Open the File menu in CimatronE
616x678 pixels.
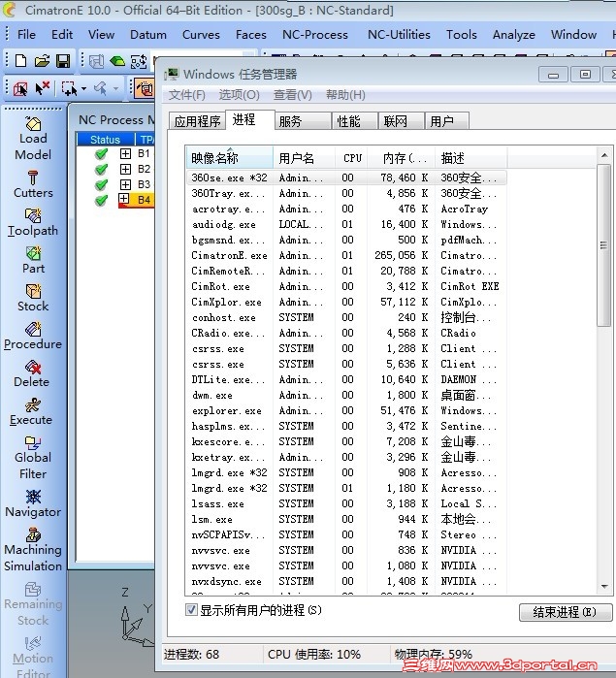click(x=26, y=35)
